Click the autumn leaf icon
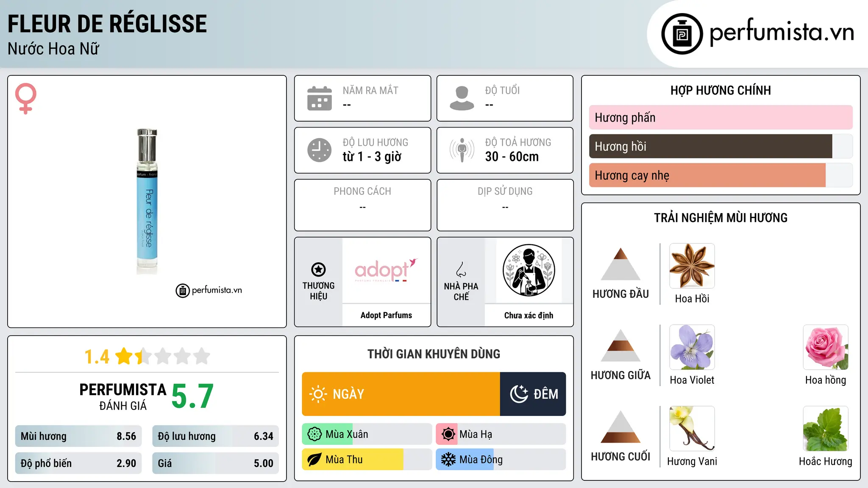Image resolution: width=868 pixels, height=488 pixels. pos(314,460)
